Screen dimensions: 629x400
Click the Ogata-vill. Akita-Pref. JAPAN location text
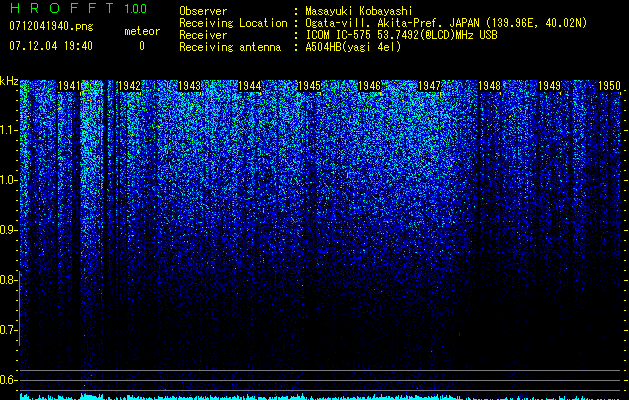click(446, 24)
